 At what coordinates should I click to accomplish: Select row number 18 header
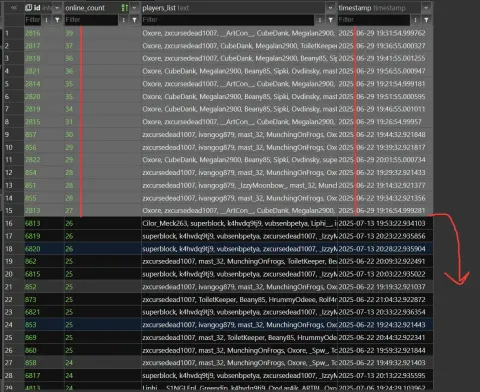coord(13,249)
